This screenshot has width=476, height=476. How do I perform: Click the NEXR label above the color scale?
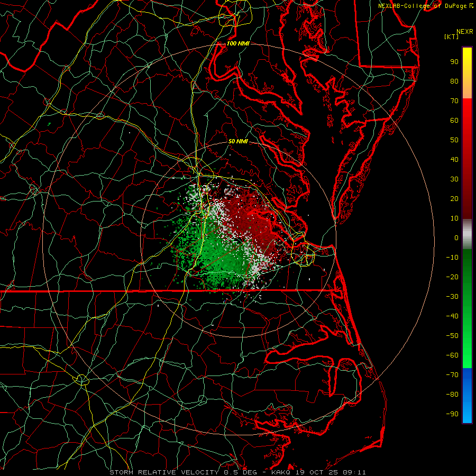465,32
